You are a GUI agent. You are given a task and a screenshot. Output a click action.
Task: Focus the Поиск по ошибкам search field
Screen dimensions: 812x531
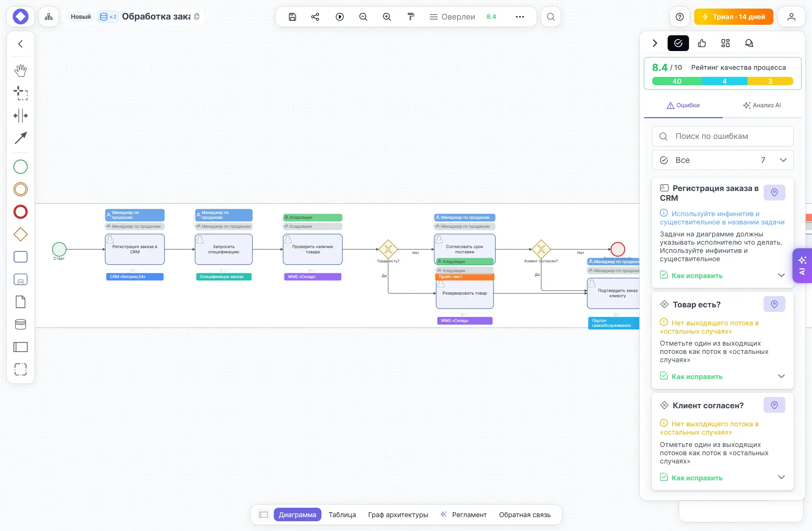point(722,136)
